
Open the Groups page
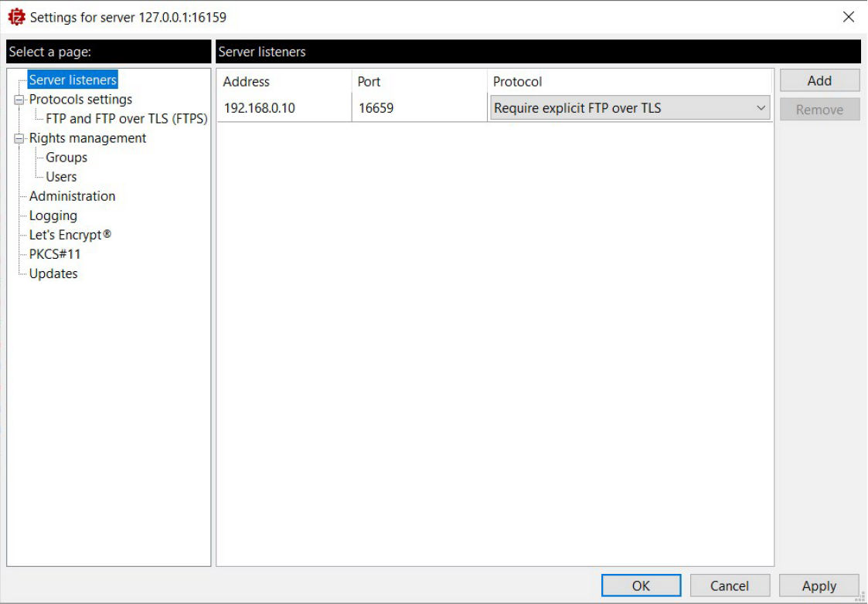click(x=66, y=158)
